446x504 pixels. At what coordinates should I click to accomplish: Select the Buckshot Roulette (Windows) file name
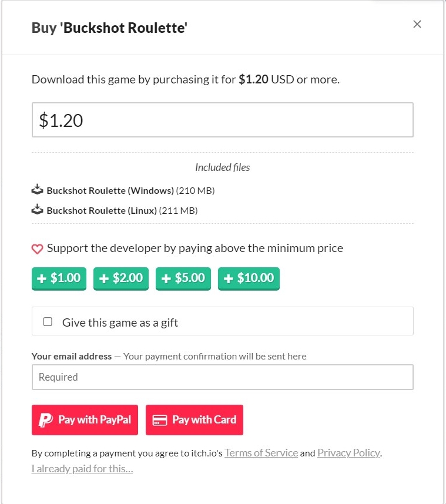(x=110, y=190)
